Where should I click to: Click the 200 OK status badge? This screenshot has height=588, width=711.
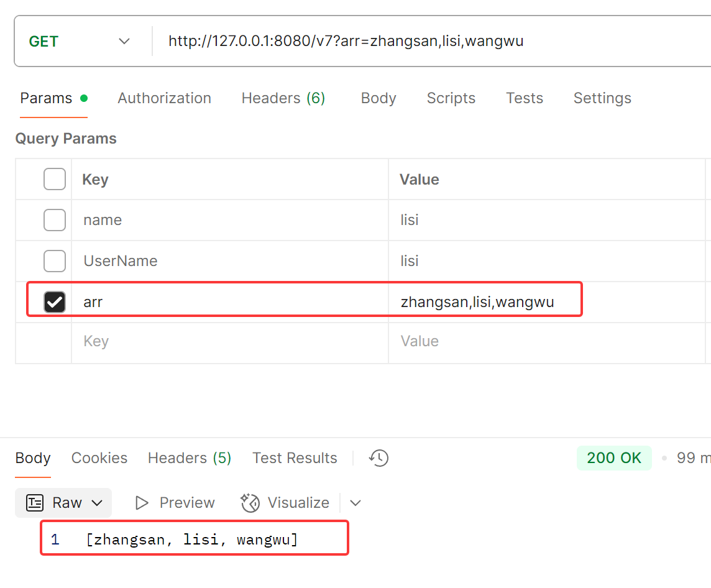(614, 458)
